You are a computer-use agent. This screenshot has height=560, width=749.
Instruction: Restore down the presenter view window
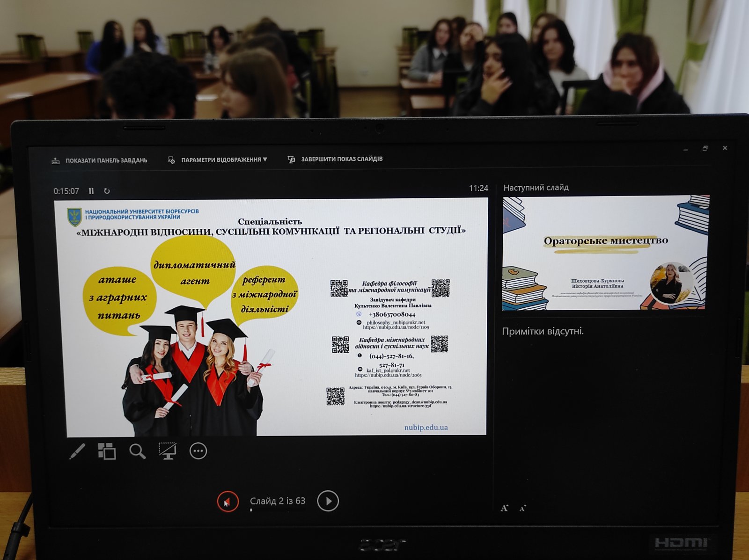click(705, 148)
